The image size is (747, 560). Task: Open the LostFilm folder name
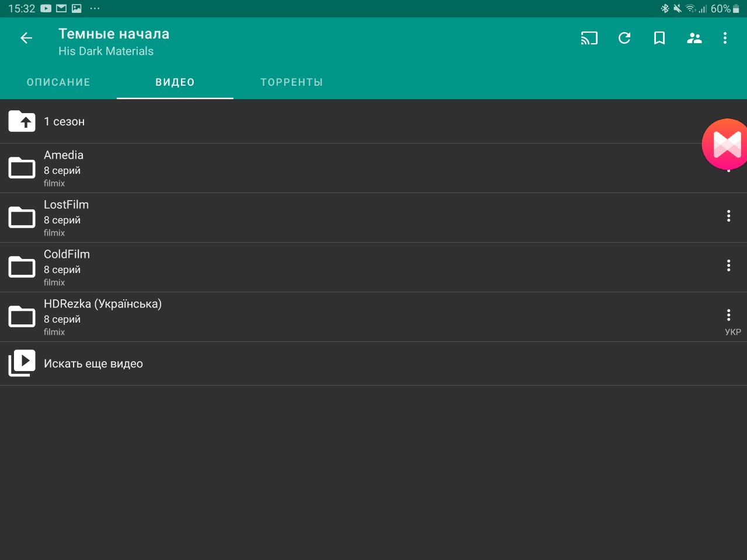click(67, 205)
